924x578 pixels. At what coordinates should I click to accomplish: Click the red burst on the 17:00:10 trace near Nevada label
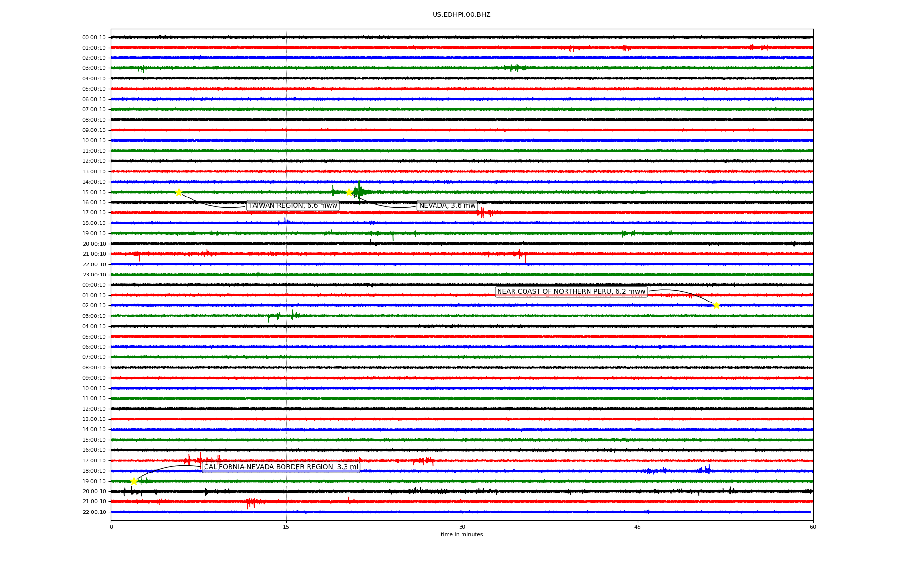point(483,212)
